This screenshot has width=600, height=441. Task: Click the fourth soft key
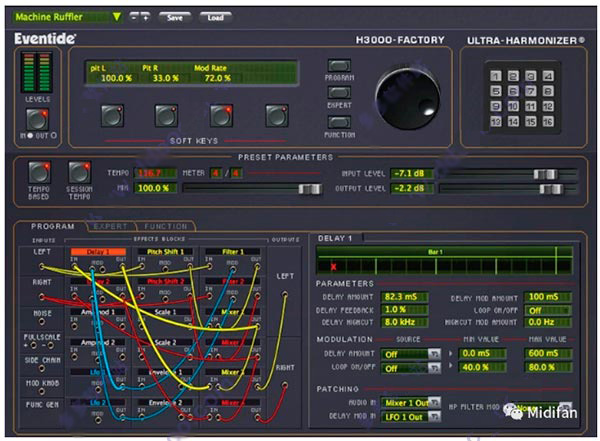[277, 116]
